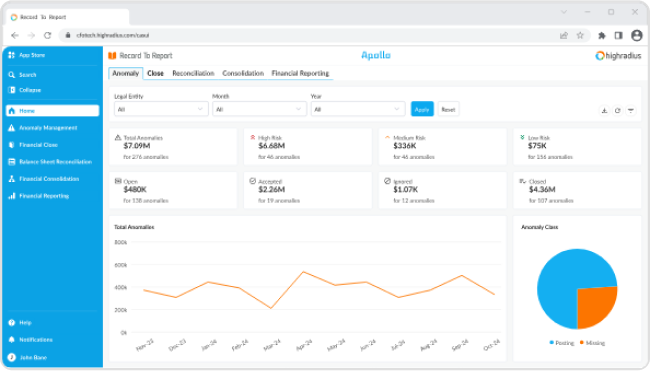Click the Apply button
Screen dimensions: 650x371
tap(422, 109)
